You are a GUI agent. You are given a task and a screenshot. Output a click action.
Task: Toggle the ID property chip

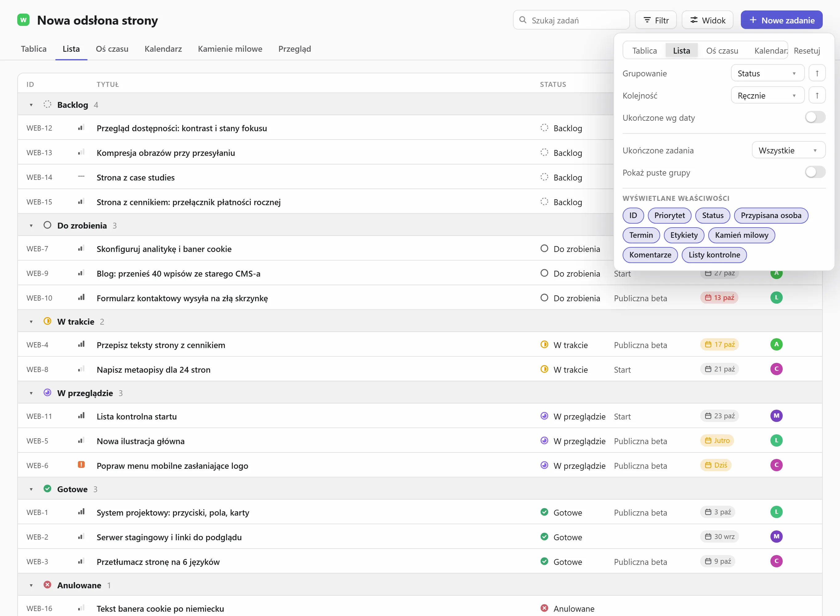tap(633, 216)
